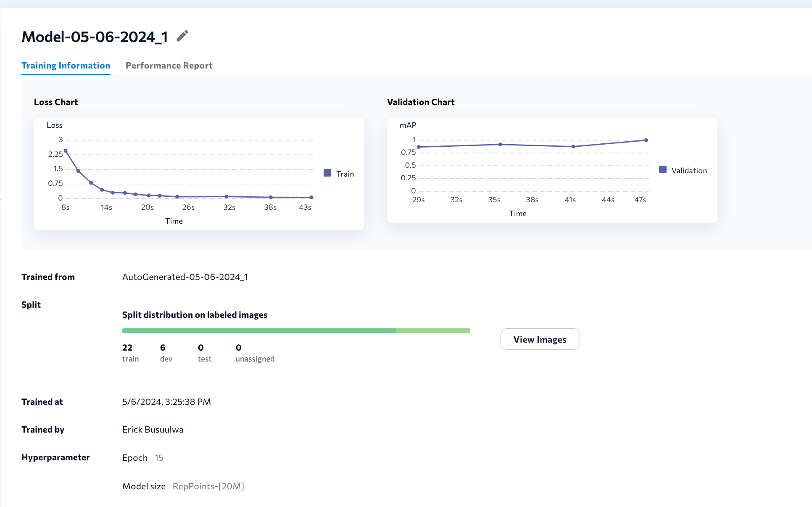Screen dimensions: 812x507
Task: Click the light green dev split segment
Action: click(433, 331)
